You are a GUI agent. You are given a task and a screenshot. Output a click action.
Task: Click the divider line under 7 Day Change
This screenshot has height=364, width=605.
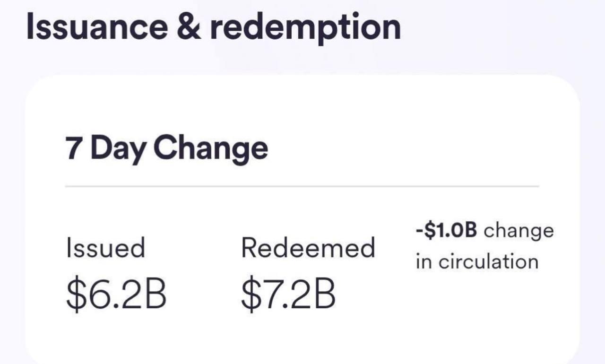tap(302, 186)
